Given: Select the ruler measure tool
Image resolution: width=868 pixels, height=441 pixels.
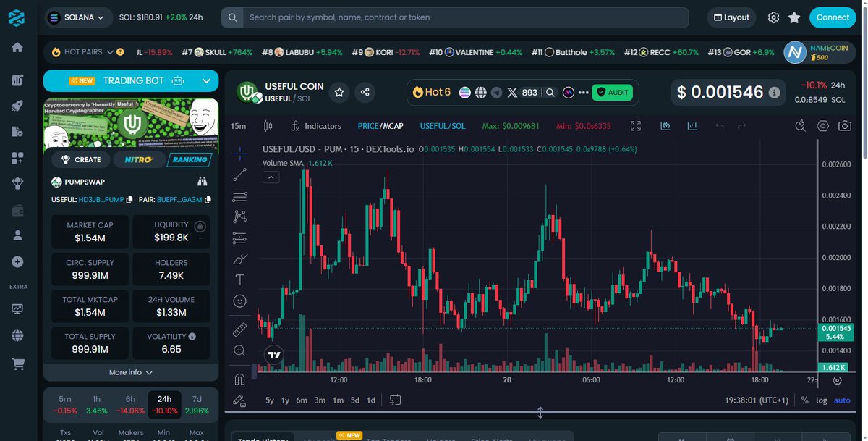Looking at the screenshot, I should (x=240, y=329).
